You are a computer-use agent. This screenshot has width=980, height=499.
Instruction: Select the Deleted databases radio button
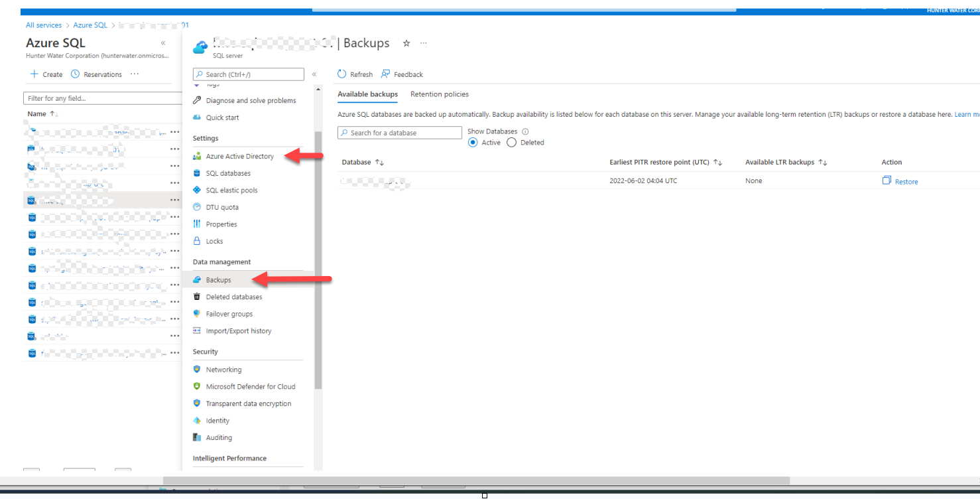511,143
